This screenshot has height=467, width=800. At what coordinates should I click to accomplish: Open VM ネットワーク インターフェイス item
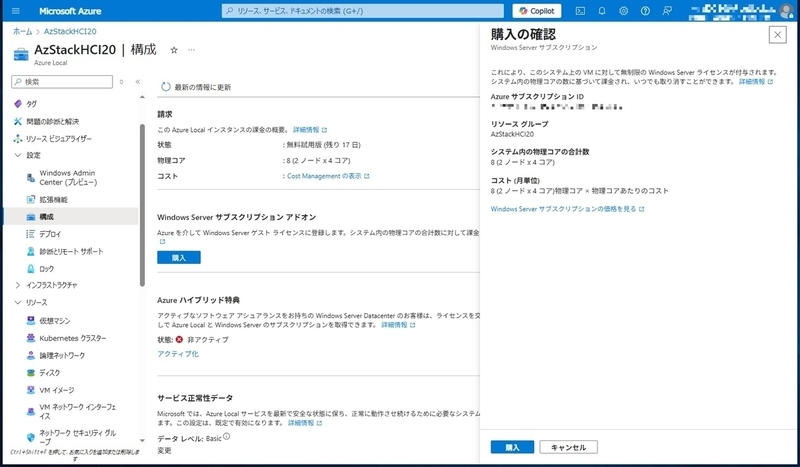pyautogui.click(x=77, y=411)
